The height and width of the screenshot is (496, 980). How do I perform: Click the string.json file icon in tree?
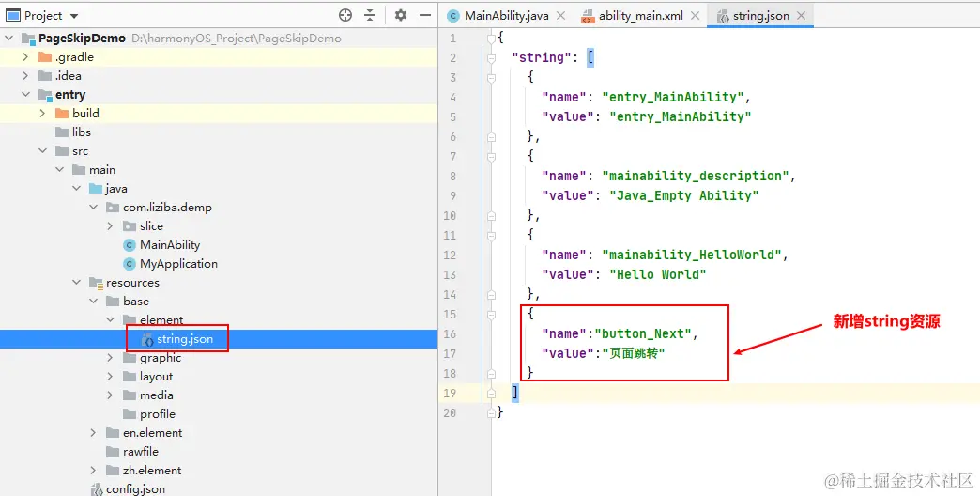[x=146, y=340]
